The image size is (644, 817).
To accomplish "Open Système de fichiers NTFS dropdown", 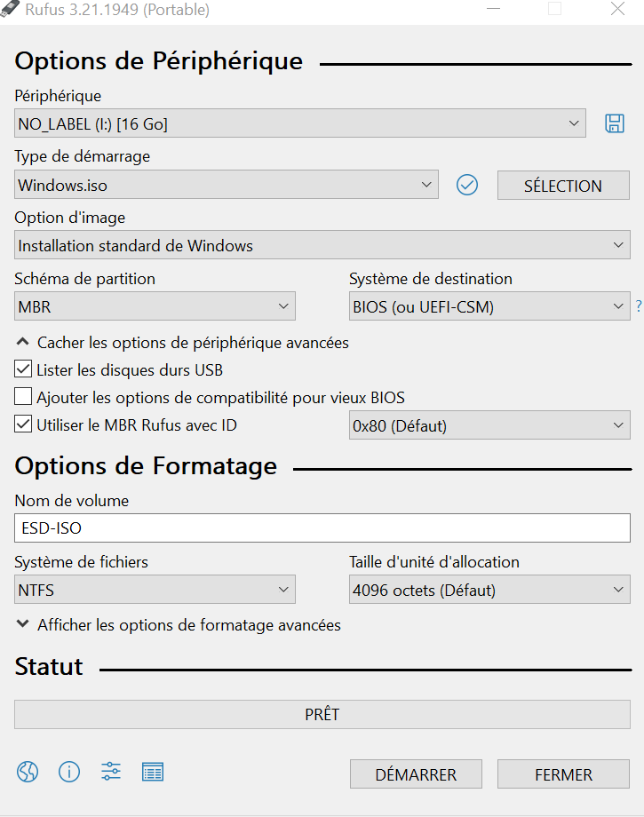I will 155,590.
